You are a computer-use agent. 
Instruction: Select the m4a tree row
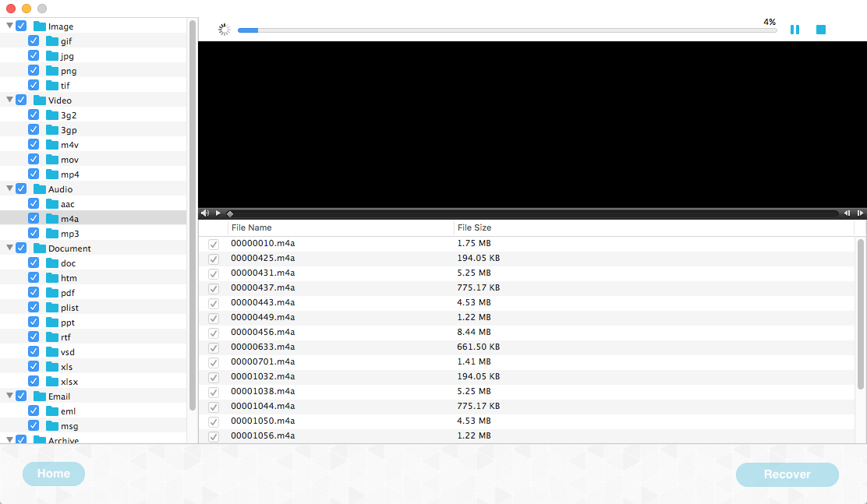point(93,218)
